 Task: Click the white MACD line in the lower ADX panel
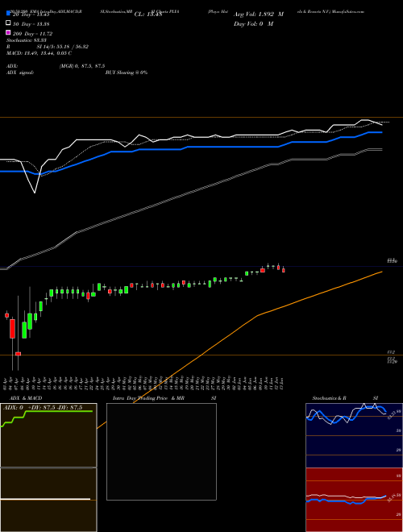pos(45,499)
